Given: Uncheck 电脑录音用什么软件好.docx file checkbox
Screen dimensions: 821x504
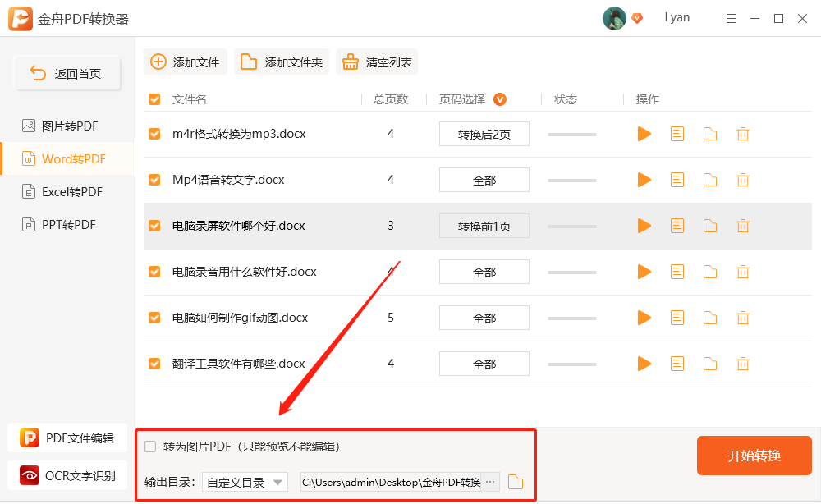Looking at the screenshot, I should click(x=154, y=272).
